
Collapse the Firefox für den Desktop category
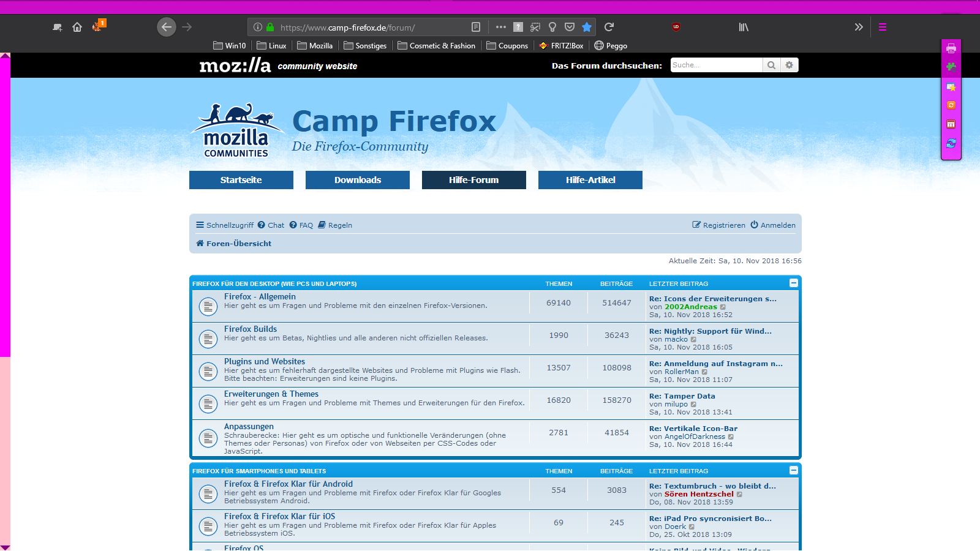tap(794, 283)
